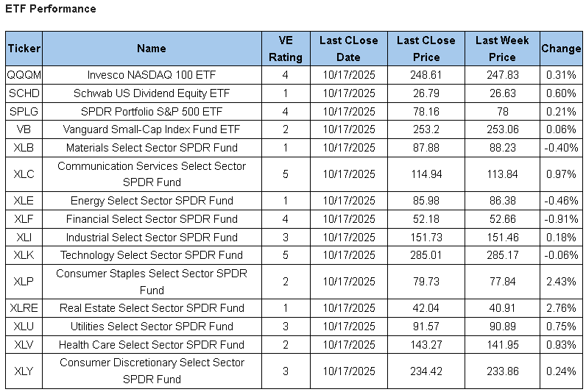Viewport: 586px width, 392px height.
Task: Click the Last Week Price header
Action: pyautogui.click(x=502, y=49)
